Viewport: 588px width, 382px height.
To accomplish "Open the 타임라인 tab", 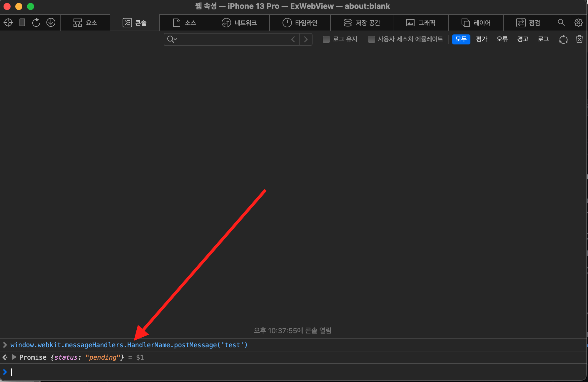I will 300,23.
